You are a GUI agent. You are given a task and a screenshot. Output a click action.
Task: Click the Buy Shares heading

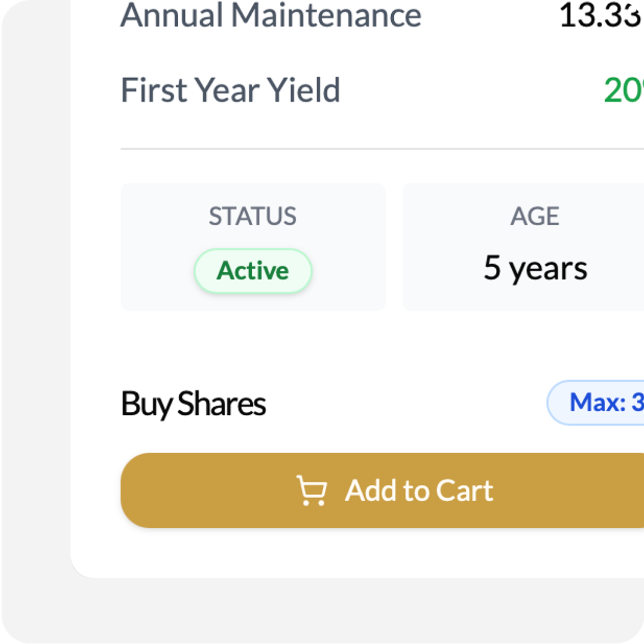tap(194, 404)
